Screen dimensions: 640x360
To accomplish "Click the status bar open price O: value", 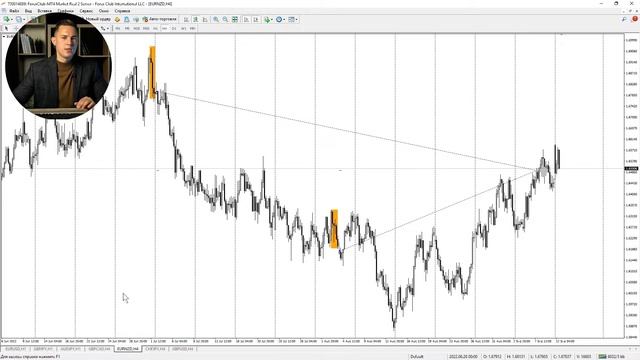I will 492,357.
